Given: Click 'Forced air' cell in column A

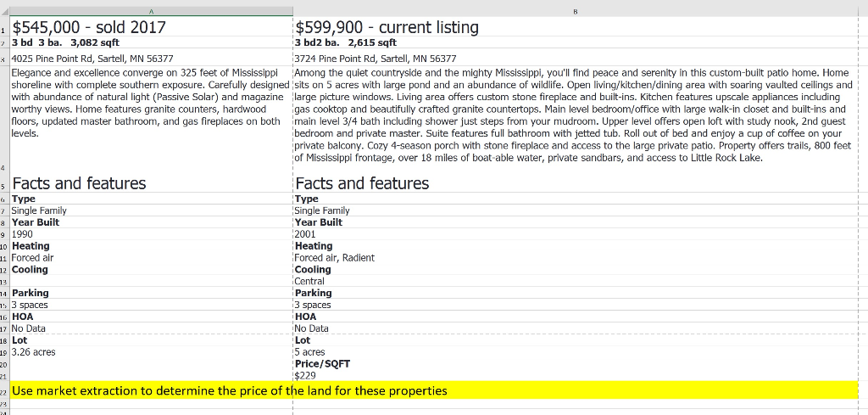Looking at the screenshot, I should coord(151,258).
